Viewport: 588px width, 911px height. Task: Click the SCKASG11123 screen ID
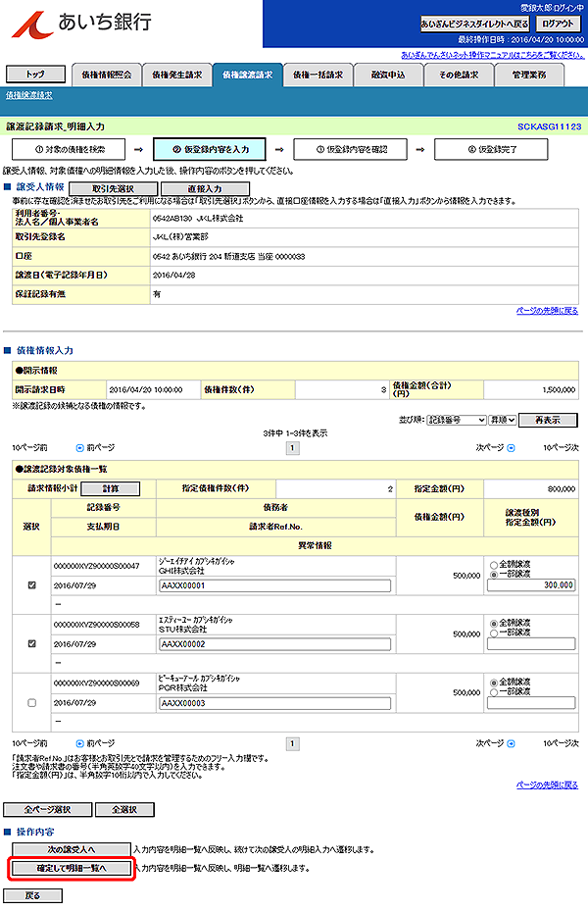tap(549, 127)
